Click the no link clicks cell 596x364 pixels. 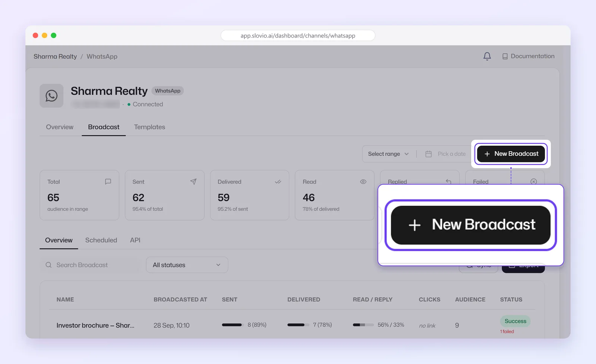point(427,326)
